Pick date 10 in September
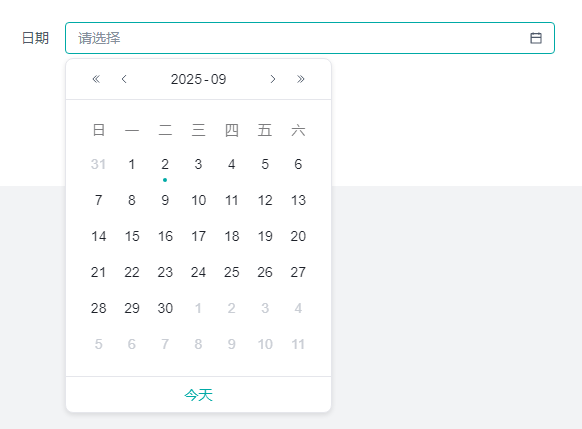The image size is (582, 429). tap(199, 200)
